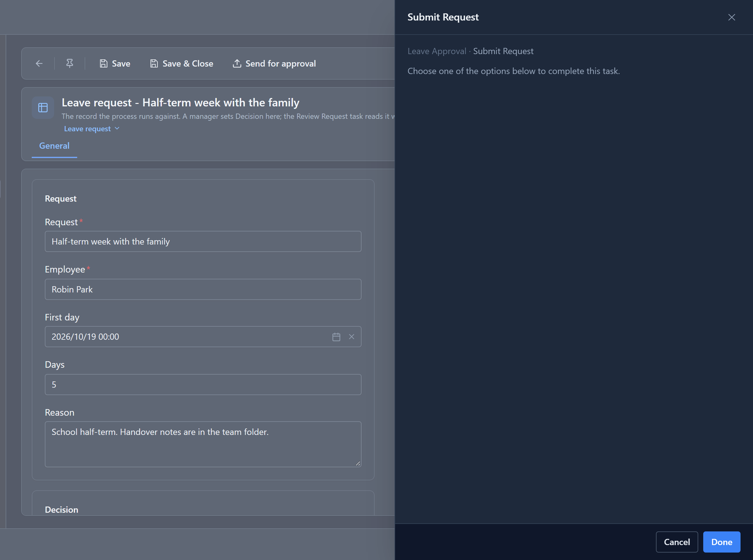Click the Leave request page title

click(180, 102)
